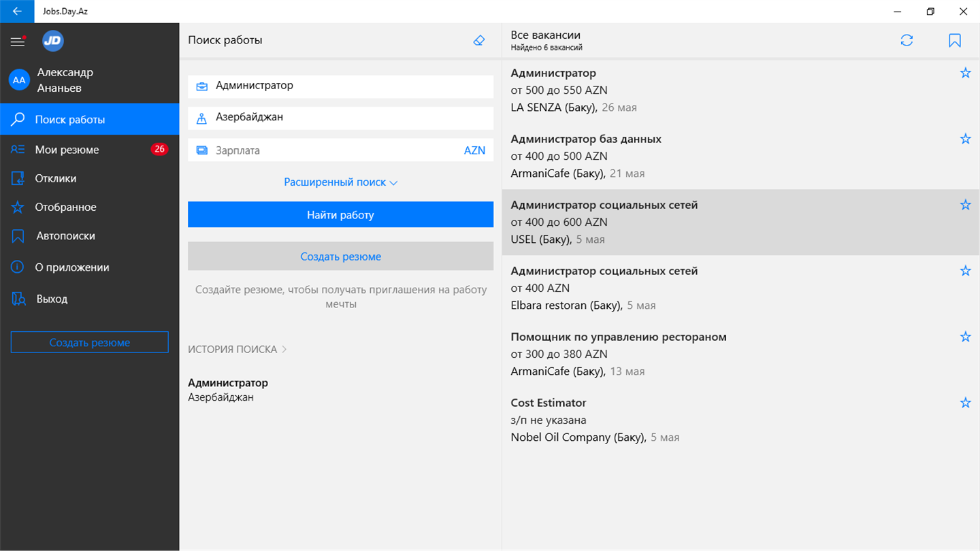
Task: Click the gray Создать резюме button
Action: pos(340,256)
